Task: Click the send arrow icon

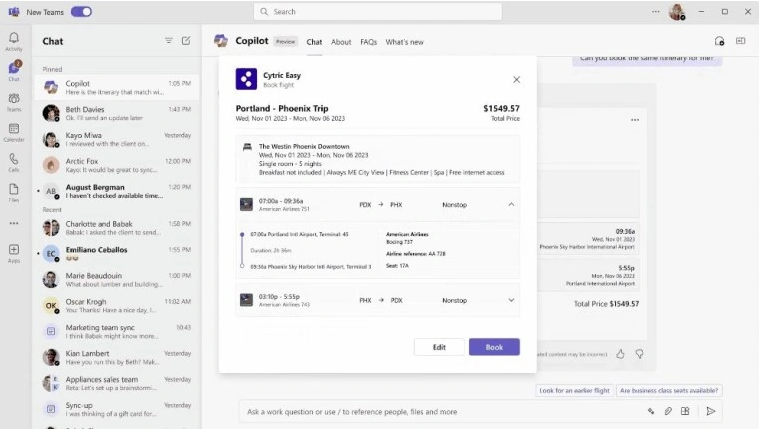Action: pyautogui.click(x=711, y=411)
